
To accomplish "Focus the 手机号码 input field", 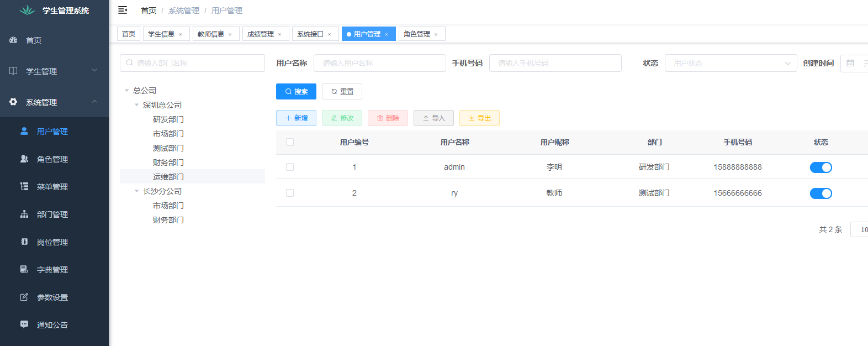I will click(555, 63).
